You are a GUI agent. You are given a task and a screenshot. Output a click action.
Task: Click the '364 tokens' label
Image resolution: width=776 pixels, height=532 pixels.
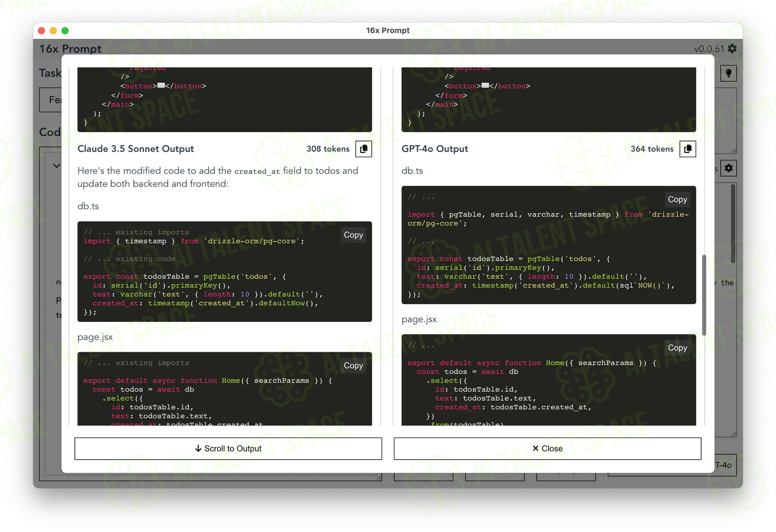point(652,149)
